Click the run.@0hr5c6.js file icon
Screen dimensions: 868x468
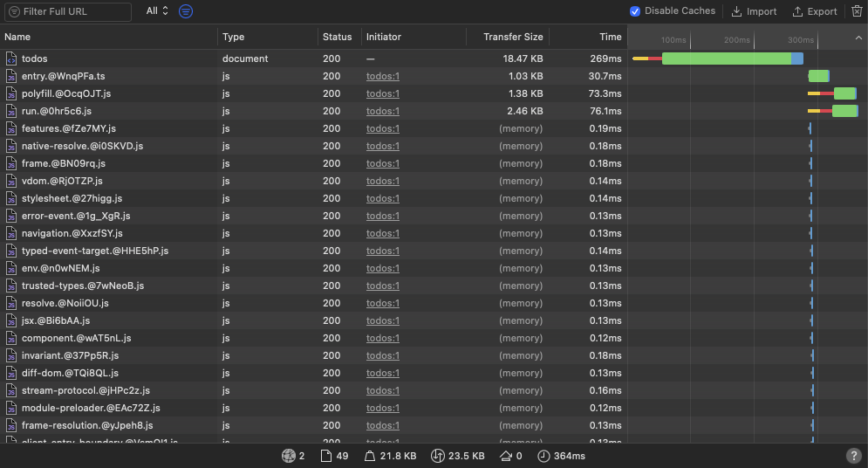coord(11,111)
